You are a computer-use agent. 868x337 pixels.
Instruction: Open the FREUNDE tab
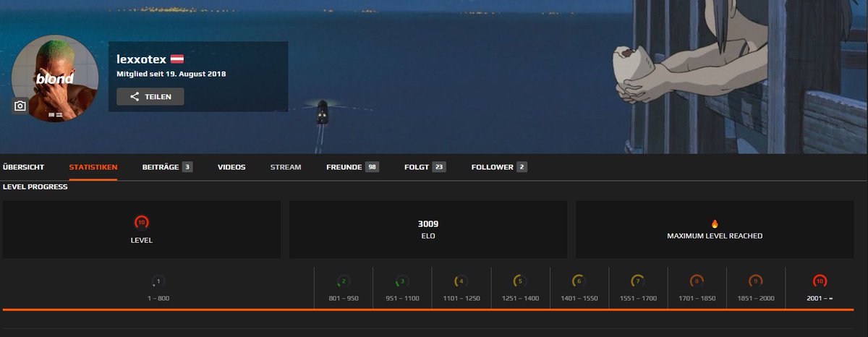point(352,167)
